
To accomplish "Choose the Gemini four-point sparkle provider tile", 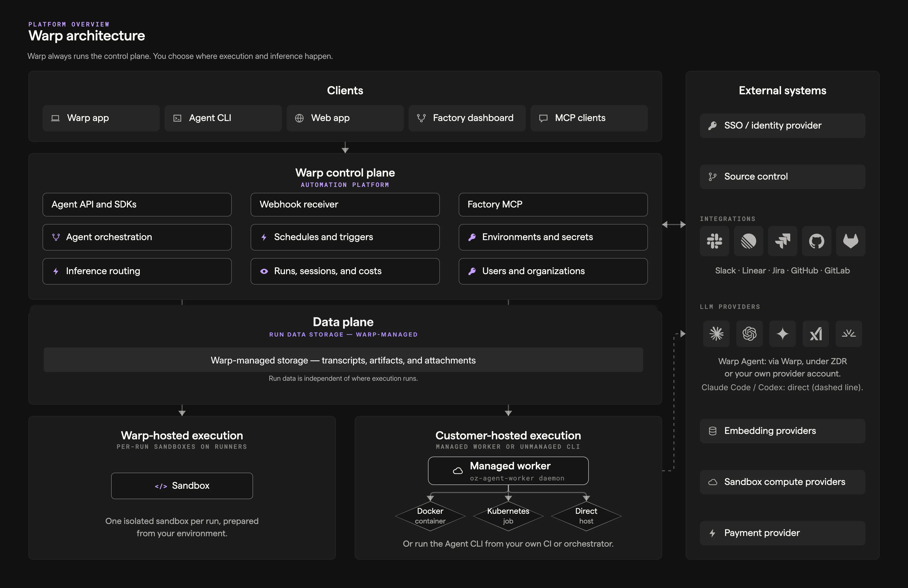I will [782, 334].
